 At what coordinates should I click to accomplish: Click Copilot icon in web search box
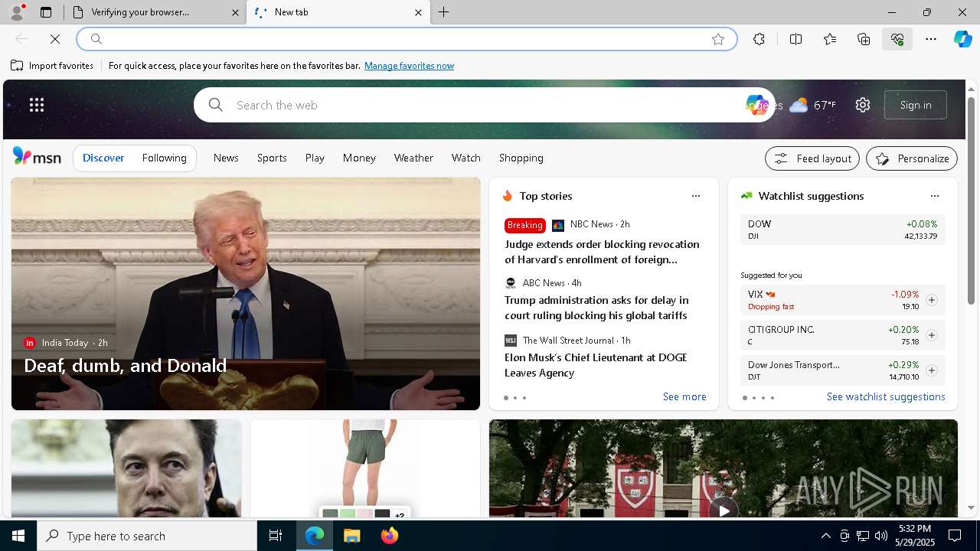(756, 105)
